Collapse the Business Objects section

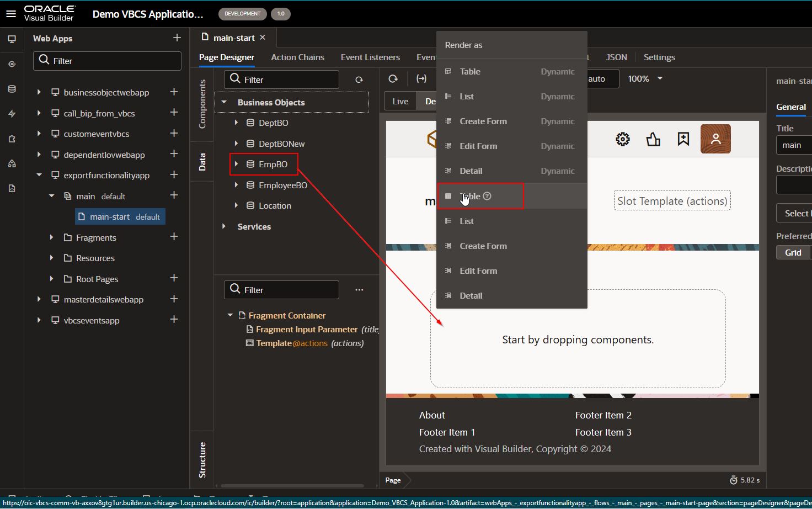(224, 102)
